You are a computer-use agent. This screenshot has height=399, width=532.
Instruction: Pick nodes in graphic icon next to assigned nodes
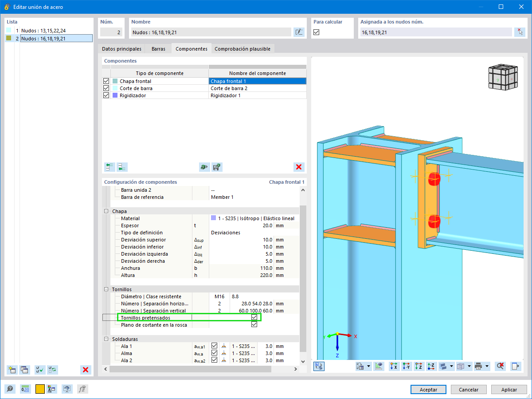coord(519,32)
